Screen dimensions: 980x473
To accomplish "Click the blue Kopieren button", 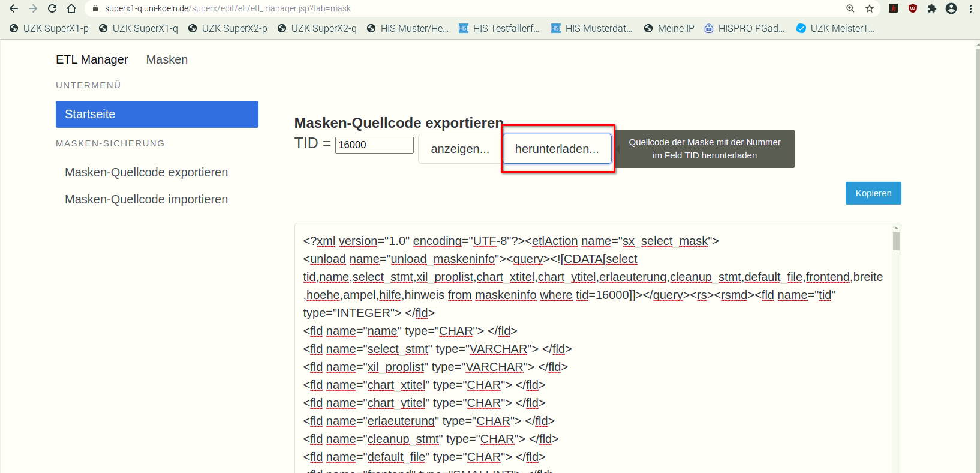I will (x=873, y=193).
